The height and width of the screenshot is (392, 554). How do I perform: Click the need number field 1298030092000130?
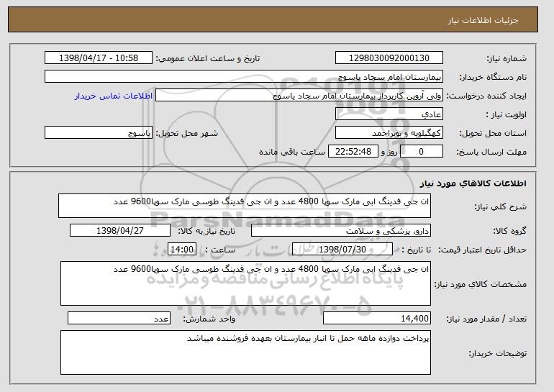(389, 58)
